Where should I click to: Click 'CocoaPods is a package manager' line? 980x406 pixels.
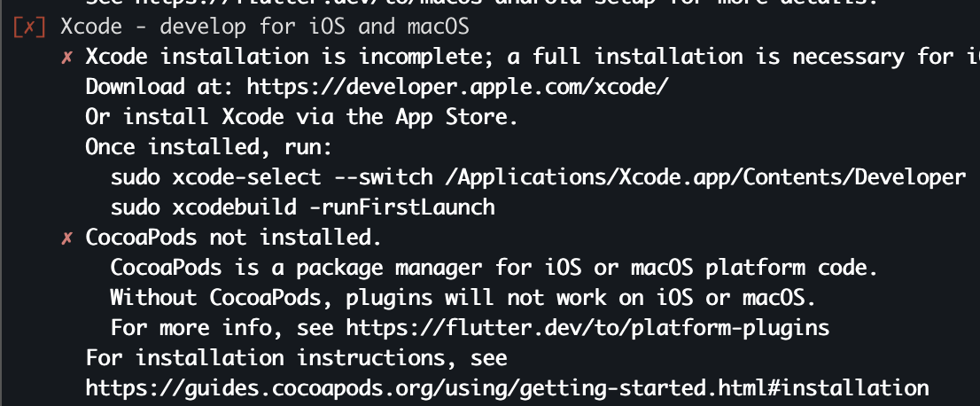494,268
